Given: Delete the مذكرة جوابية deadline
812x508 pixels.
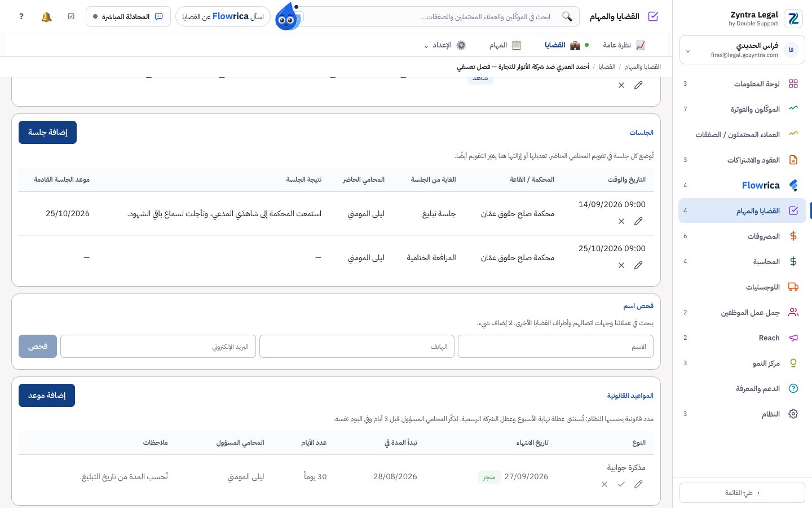Looking at the screenshot, I should coord(604,484).
